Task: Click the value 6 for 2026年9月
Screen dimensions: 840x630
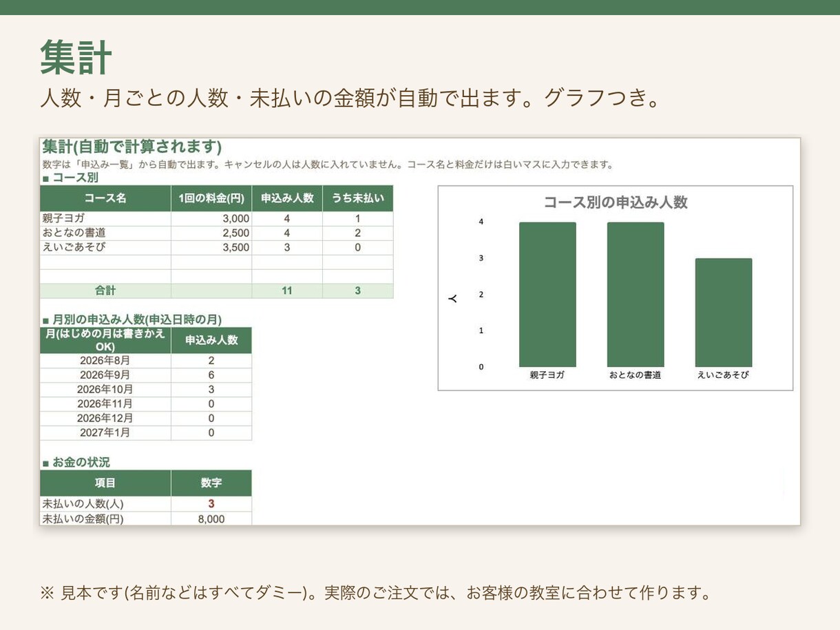Action: point(211,375)
